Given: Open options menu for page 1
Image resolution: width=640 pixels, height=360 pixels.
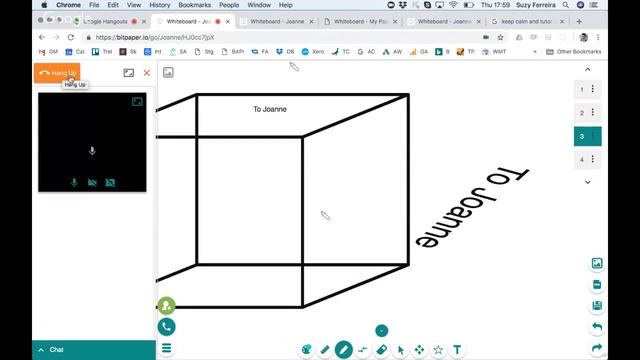Looking at the screenshot, I should (593, 89).
